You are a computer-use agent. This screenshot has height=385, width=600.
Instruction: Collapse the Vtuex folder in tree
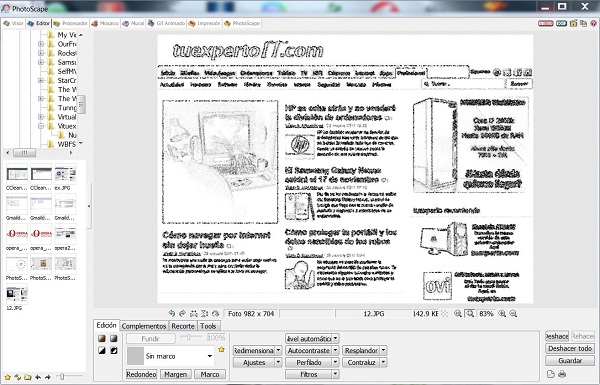pyautogui.click(x=41, y=126)
